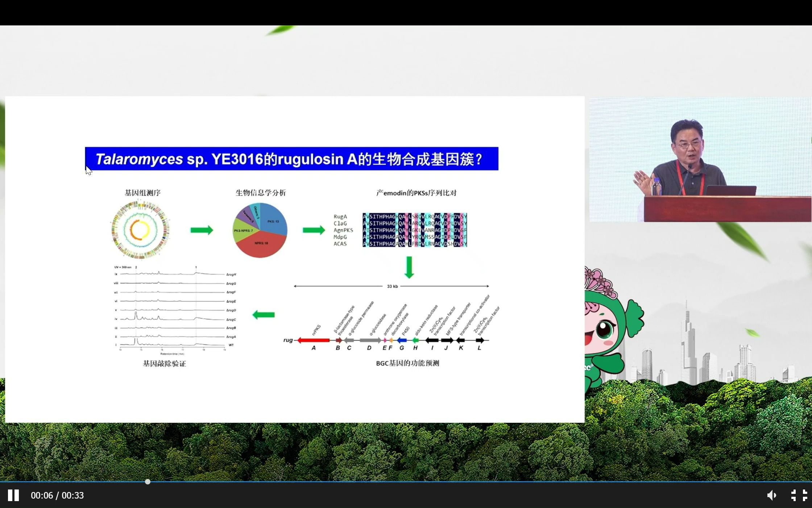Pause the video playback
The image size is (812, 508).
point(13,495)
